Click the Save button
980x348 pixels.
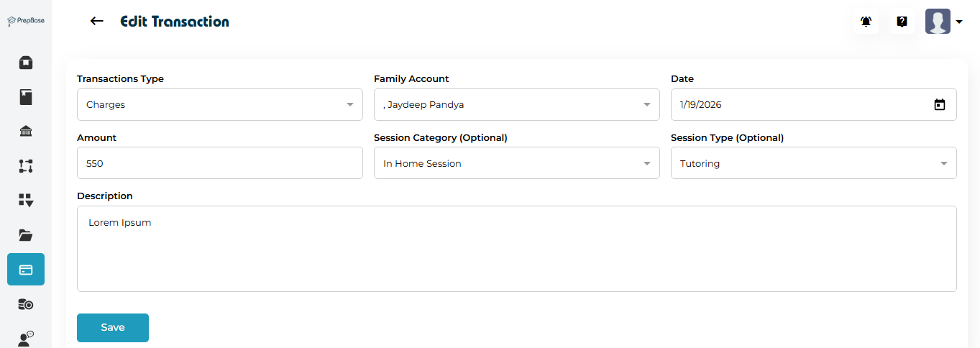tap(113, 328)
